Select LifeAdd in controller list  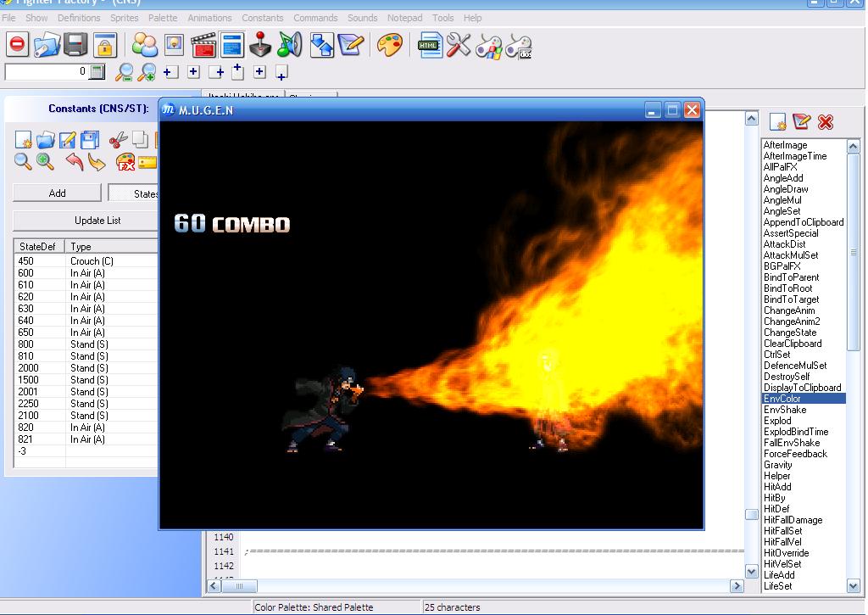(804, 575)
